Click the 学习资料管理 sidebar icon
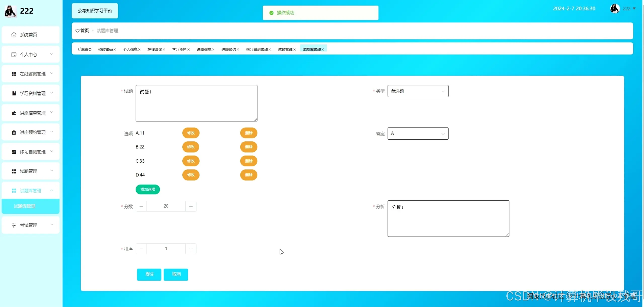Image resolution: width=644 pixels, height=307 pixels. [x=14, y=93]
